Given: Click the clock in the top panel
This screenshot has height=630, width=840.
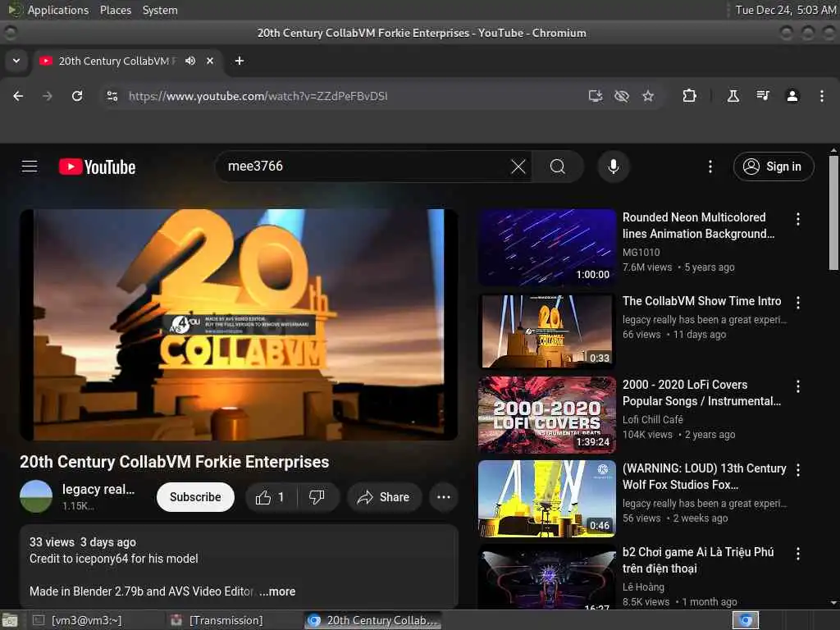Looking at the screenshot, I should pyautogui.click(x=785, y=10).
